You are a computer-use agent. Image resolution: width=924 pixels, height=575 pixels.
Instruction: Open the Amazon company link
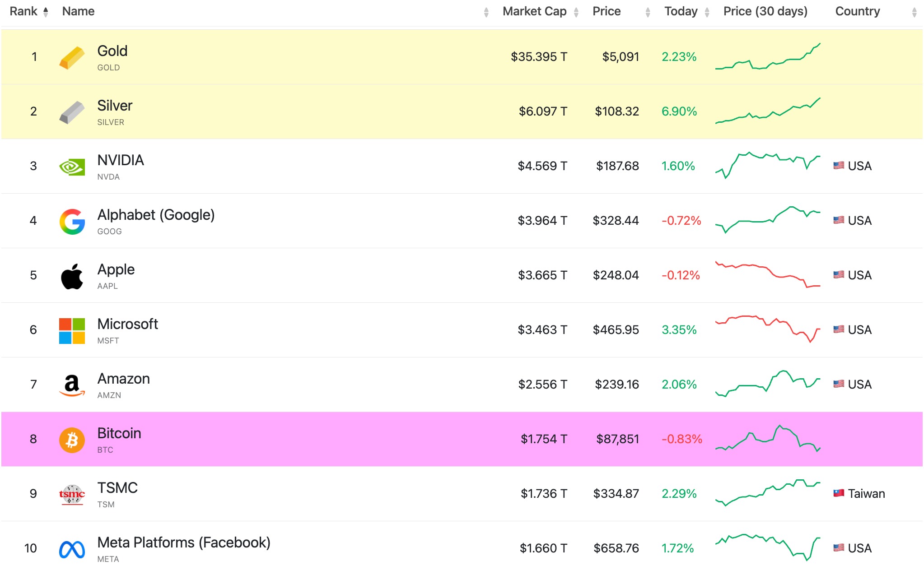[x=124, y=379]
